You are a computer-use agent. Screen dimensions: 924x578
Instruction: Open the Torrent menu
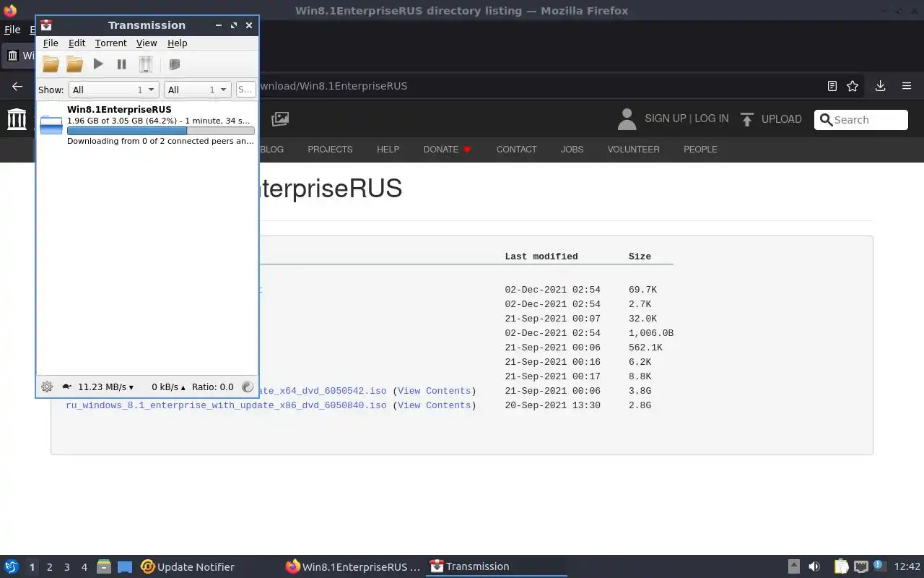pos(110,43)
